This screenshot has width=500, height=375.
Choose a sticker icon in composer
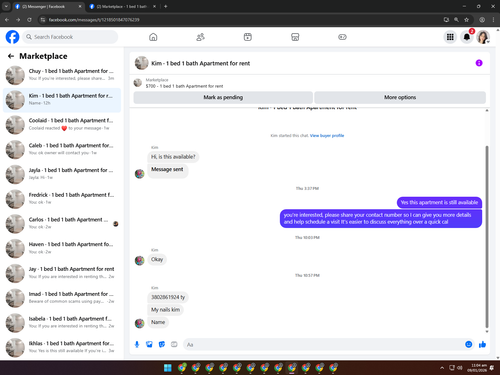(162, 344)
